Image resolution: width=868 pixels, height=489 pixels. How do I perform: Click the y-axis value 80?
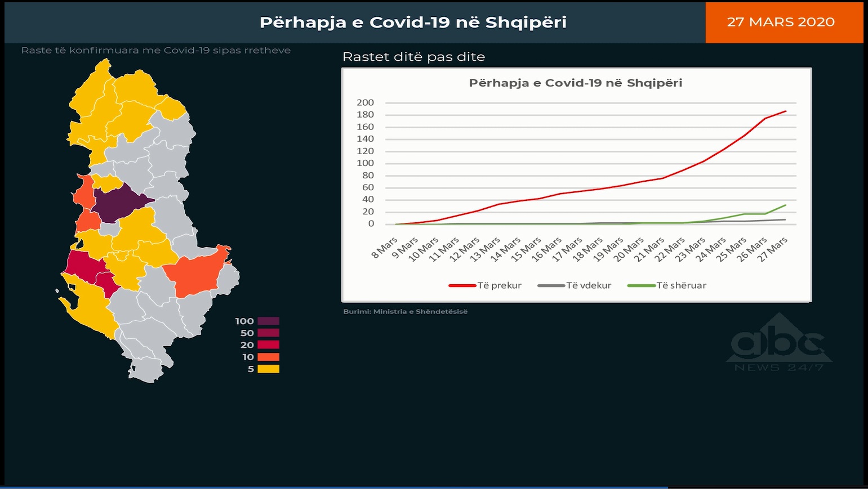point(368,176)
